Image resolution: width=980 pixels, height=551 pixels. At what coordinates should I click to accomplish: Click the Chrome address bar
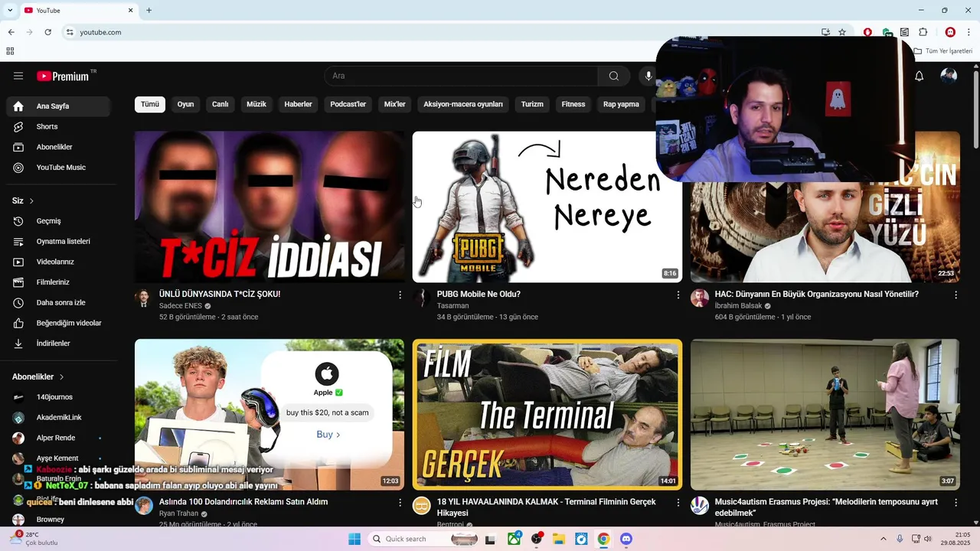[440, 32]
